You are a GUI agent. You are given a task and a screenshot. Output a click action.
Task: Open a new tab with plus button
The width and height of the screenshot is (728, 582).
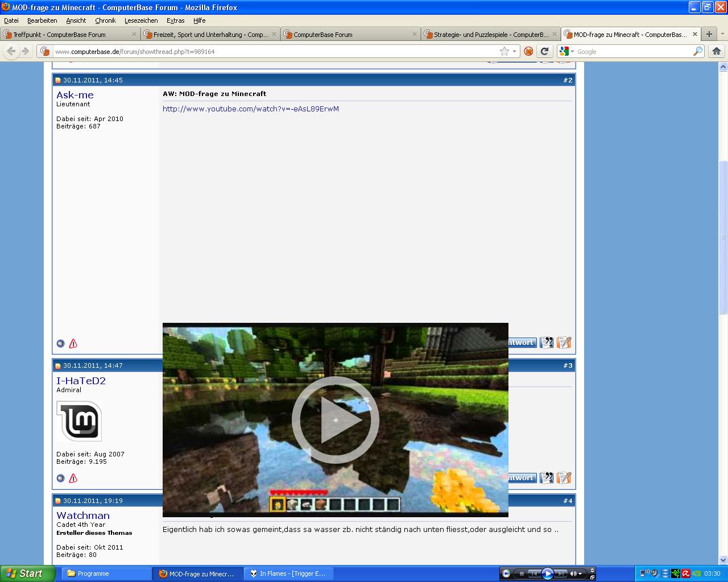709,34
